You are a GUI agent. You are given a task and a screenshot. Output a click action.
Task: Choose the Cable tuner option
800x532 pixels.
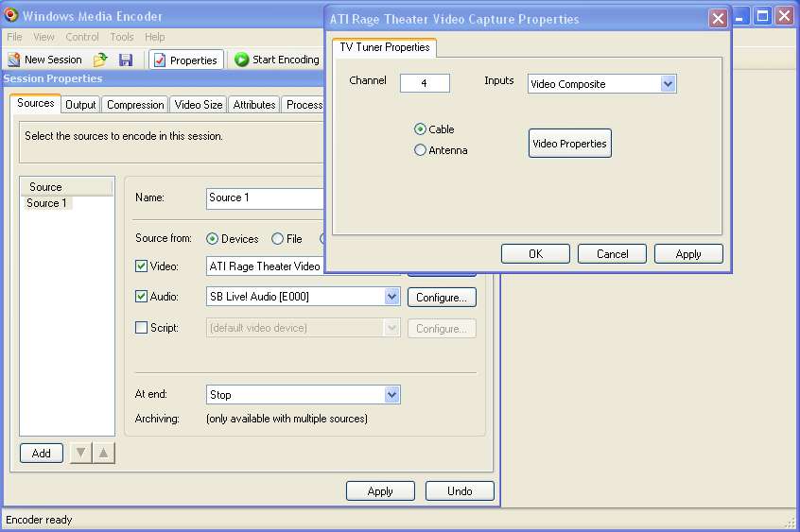coord(420,129)
